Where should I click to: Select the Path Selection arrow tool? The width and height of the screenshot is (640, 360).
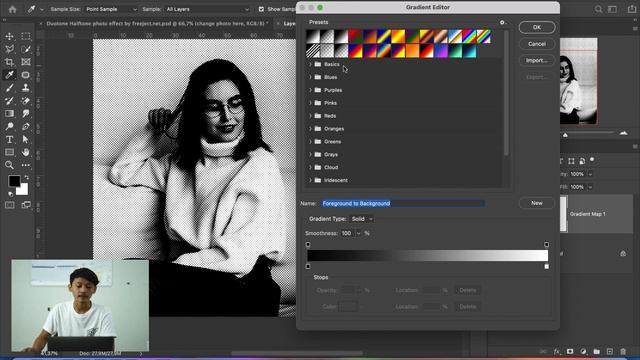click(x=26, y=139)
